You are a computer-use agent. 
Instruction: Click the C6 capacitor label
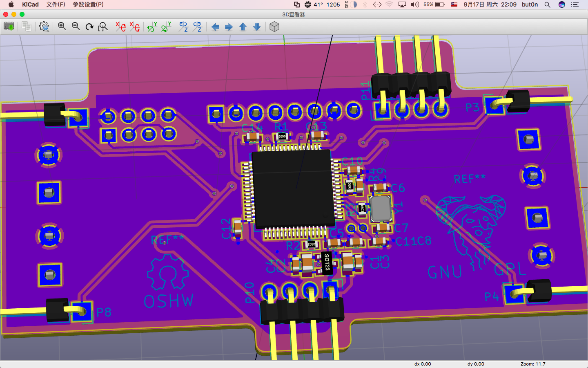(398, 188)
